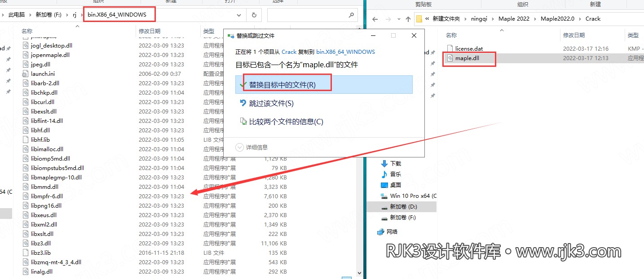Select libxml2.dll in left window

pyautogui.click(x=44, y=224)
